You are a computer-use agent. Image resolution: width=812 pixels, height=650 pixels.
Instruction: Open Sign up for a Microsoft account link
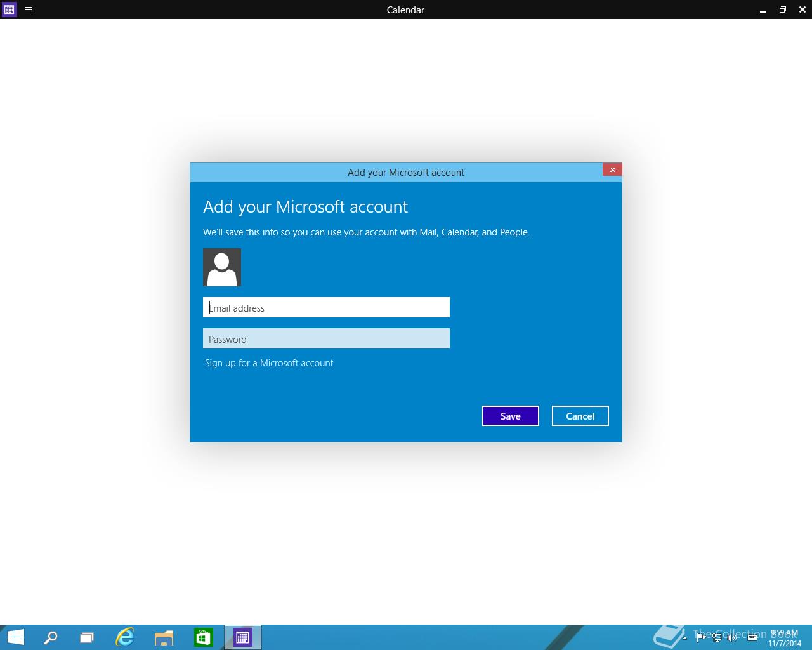[x=269, y=363]
